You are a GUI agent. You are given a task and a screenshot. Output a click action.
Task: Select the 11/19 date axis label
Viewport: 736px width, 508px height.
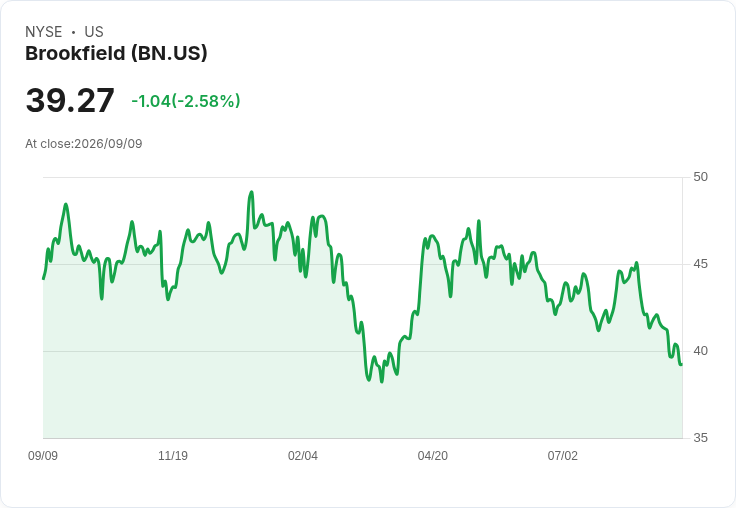[x=173, y=456]
